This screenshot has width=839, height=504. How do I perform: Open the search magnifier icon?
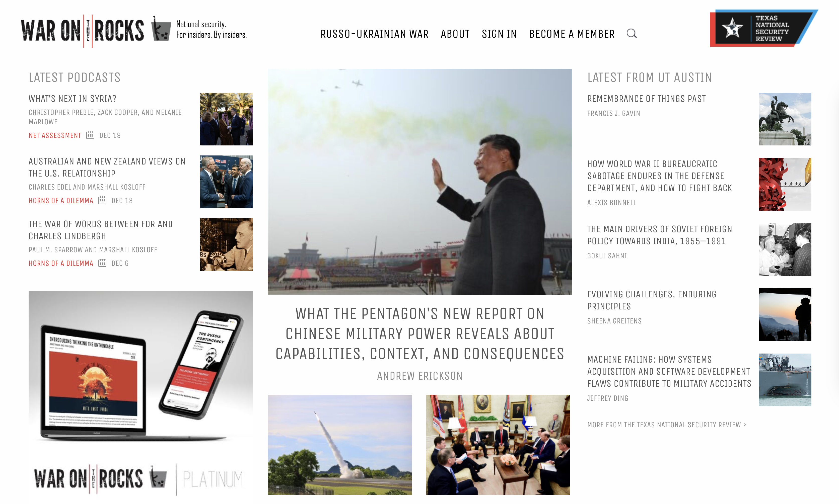tap(631, 34)
